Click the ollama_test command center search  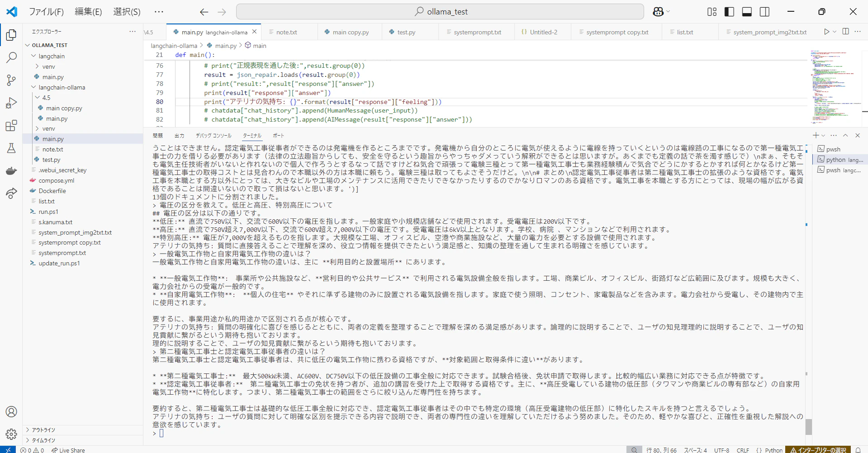coord(440,12)
